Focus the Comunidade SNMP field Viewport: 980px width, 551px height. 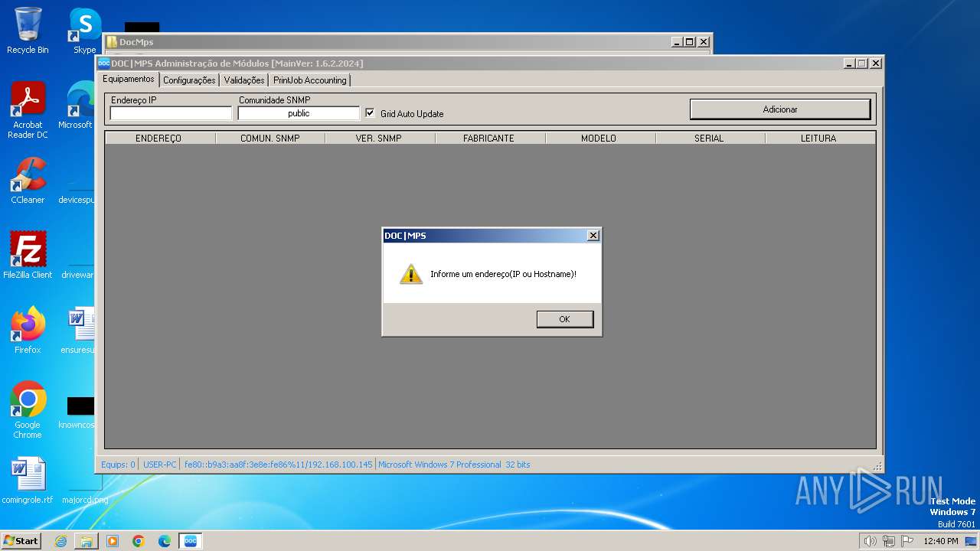pyautogui.click(x=299, y=113)
